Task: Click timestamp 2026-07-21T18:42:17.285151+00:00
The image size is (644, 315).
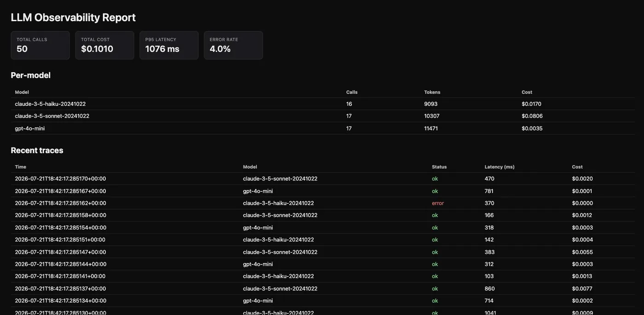Action: [60, 240]
